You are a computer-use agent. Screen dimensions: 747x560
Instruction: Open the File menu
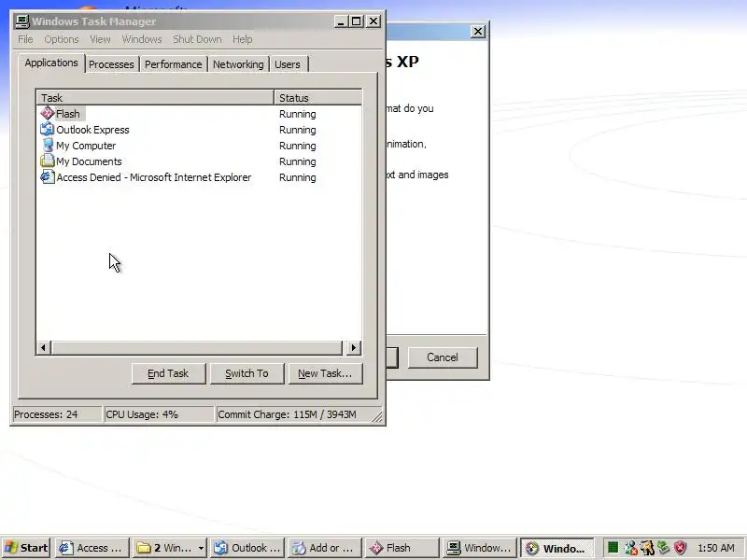[25, 39]
